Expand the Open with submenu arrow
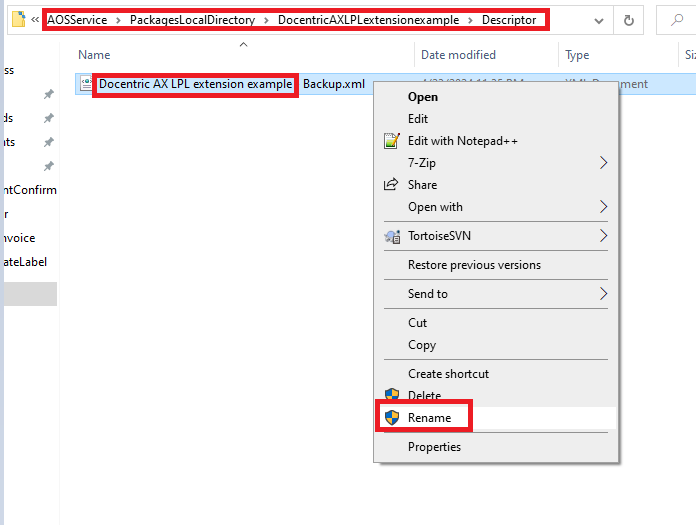The image size is (696, 525). (x=603, y=207)
